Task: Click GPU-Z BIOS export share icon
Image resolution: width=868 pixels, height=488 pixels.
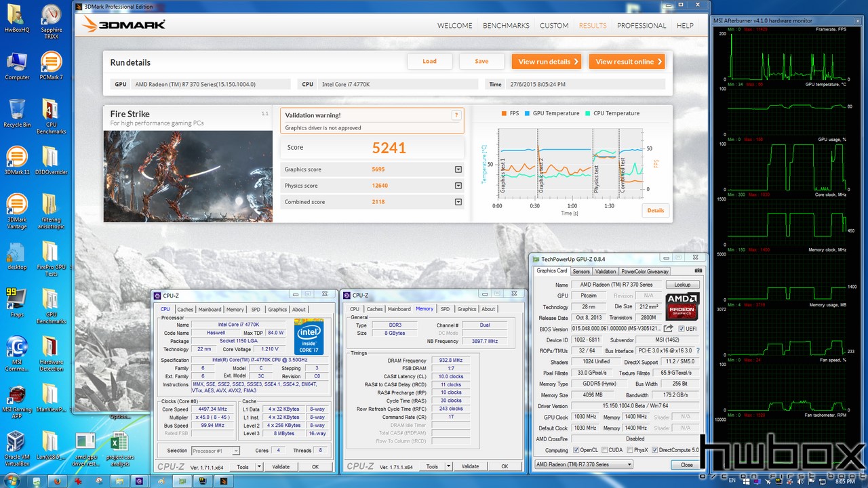Action: click(669, 329)
